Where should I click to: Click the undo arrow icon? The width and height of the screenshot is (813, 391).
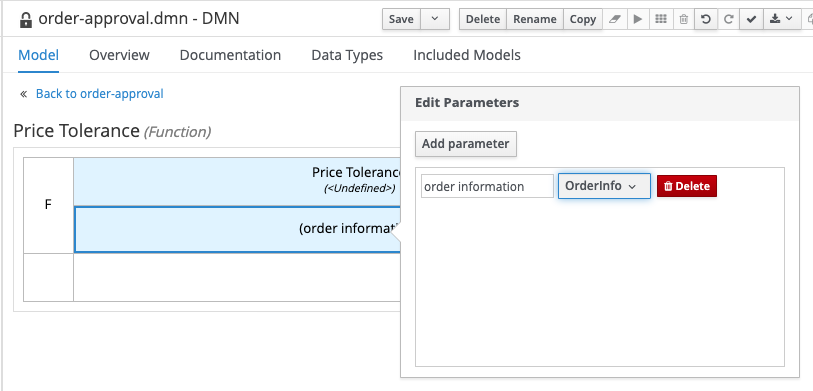click(706, 19)
